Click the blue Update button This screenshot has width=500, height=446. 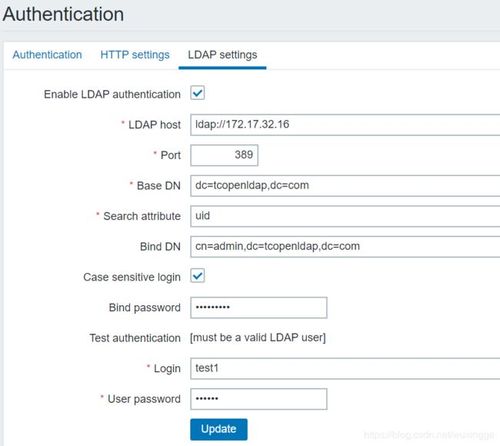point(219,429)
